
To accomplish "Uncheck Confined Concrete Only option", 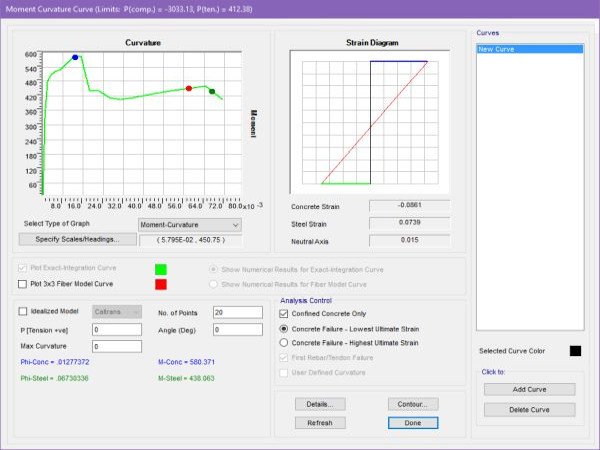I will click(284, 313).
